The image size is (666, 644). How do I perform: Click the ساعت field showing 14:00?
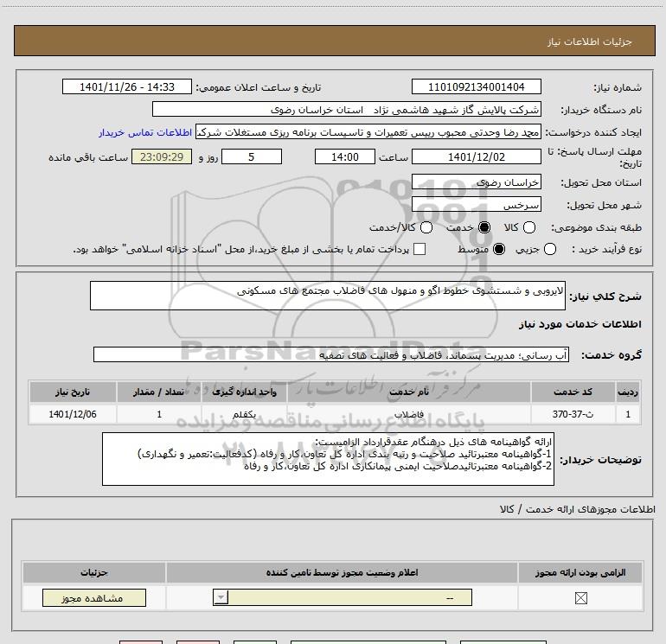[345, 156]
